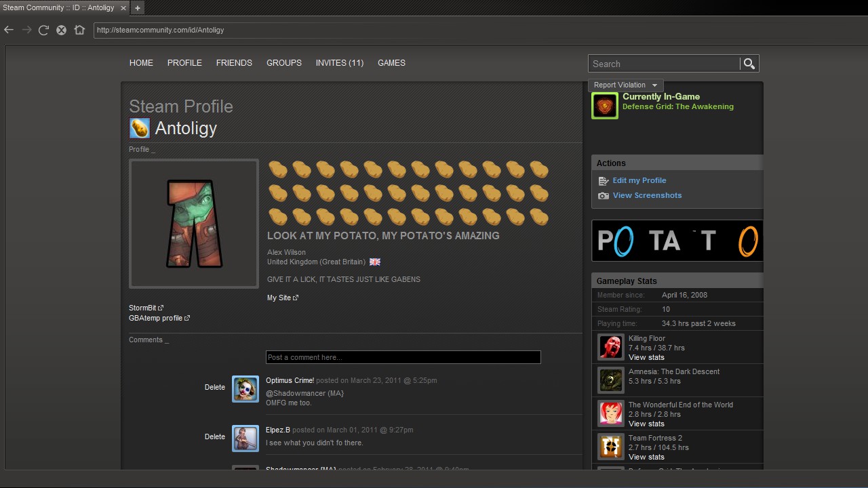The height and width of the screenshot is (488, 868).
Task: Click the View Screenshots camera icon
Action: pyautogui.click(x=604, y=196)
